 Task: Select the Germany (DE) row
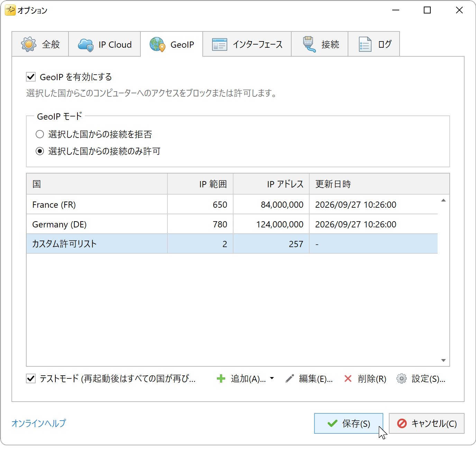coord(232,224)
